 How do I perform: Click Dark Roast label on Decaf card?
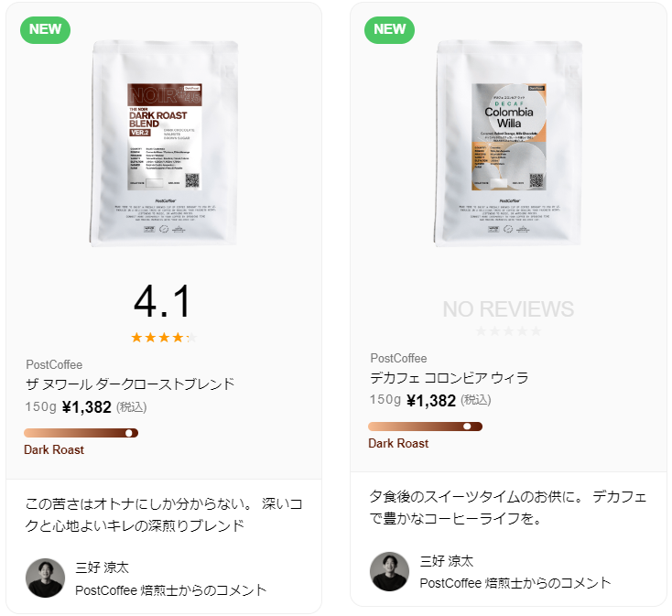[398, 443]
